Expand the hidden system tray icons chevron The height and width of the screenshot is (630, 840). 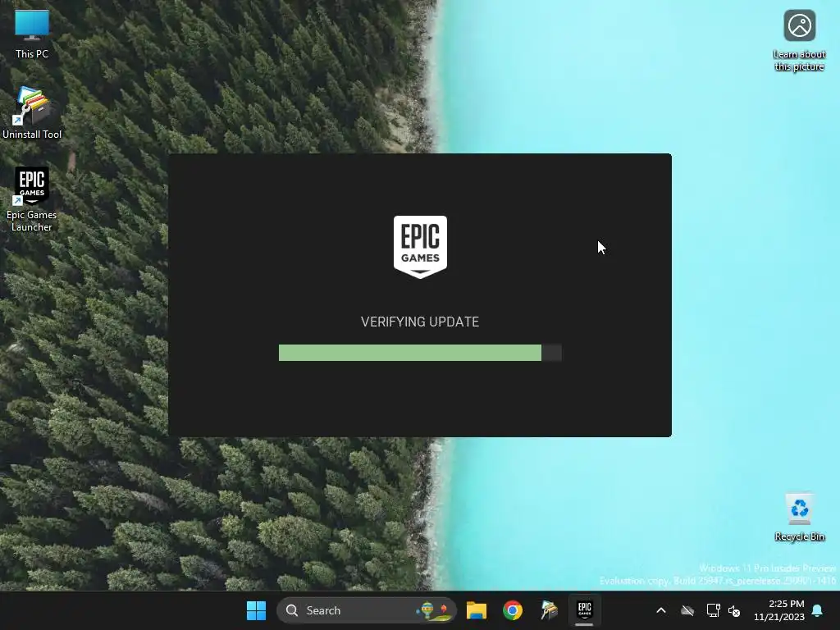point(661,610)
